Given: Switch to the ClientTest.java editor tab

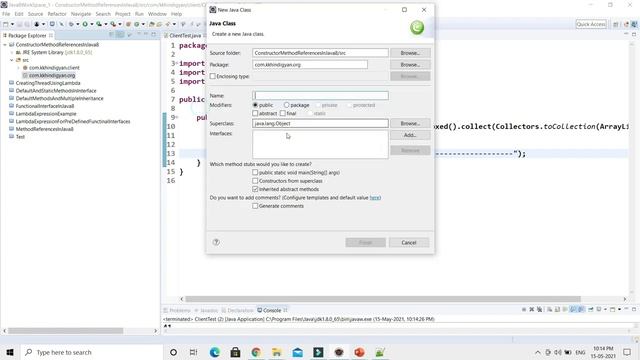Looking at the screenshot, I should 184,36.
